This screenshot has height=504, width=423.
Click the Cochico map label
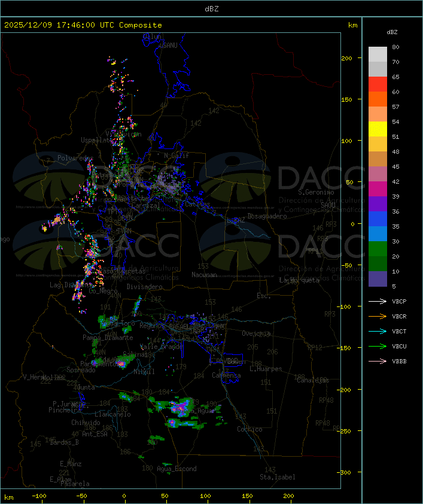tap(249, 429)
